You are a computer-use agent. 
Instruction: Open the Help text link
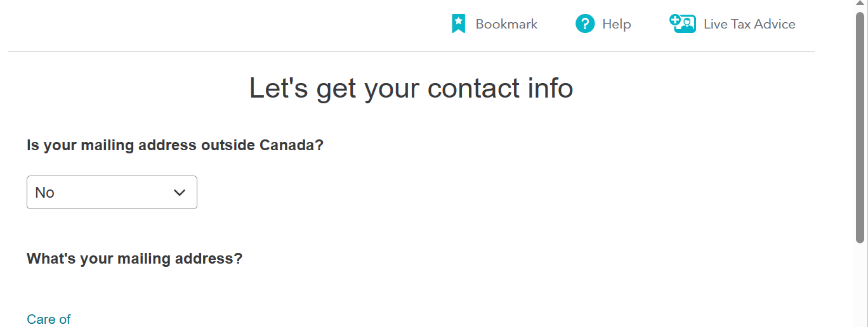pyautogui.click(x=616, y=24)
